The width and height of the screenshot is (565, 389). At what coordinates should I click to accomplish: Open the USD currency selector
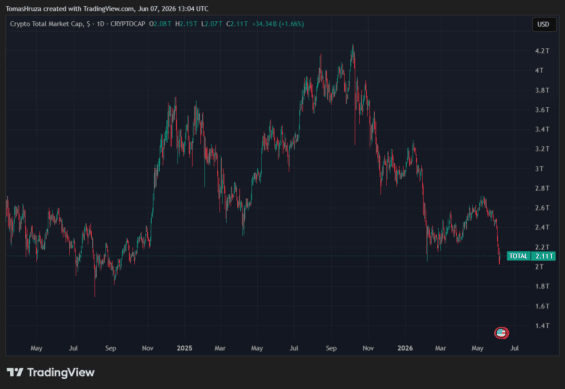click(543, 24)
